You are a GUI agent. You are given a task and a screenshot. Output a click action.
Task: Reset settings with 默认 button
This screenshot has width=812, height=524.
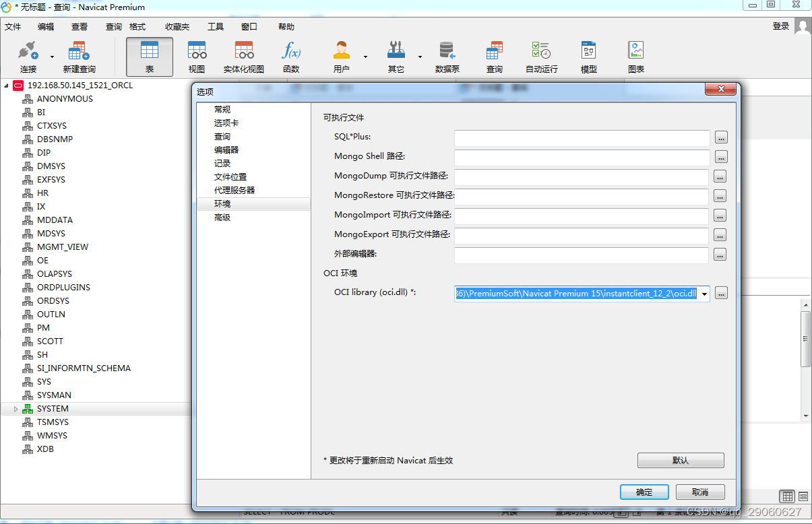681,461
